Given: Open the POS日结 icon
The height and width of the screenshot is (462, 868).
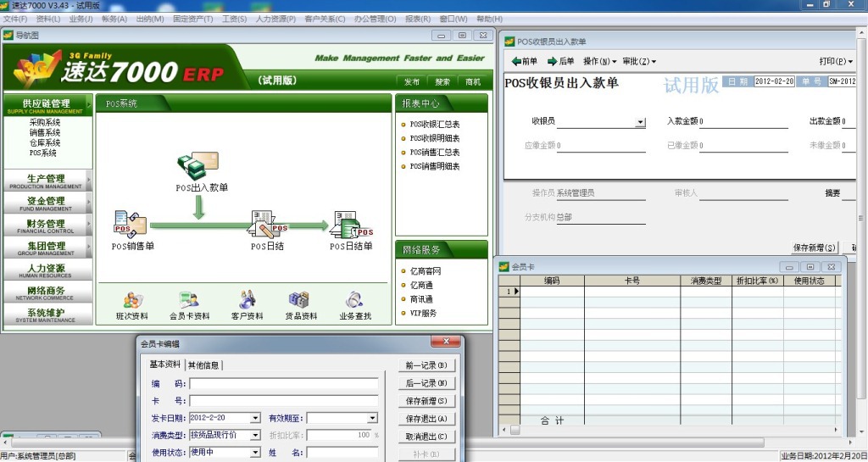Looking at the screenshot, I should click(269, 224).
